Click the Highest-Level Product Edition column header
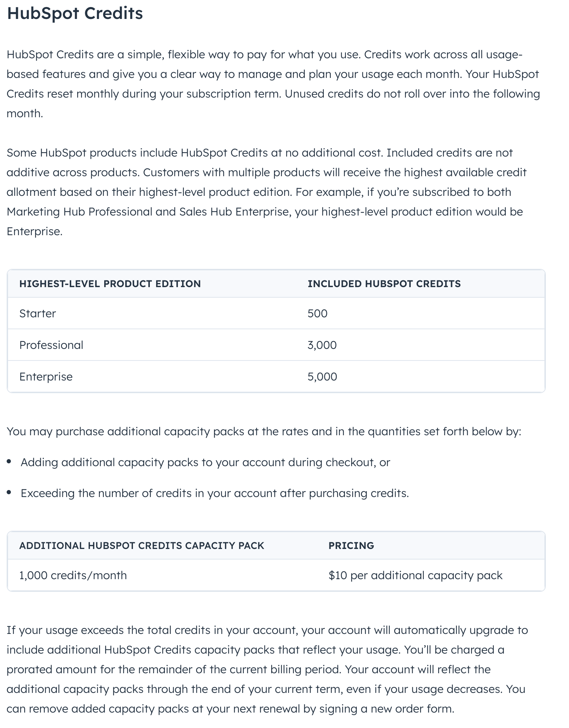This screenshot has height=728, width=569. [x=110, y=284]
